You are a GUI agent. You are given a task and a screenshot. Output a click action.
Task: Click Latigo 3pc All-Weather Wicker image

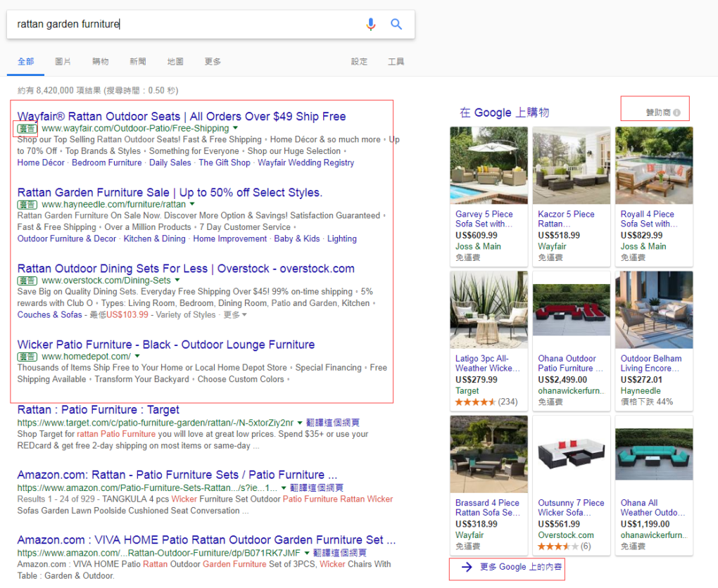[489, 309]
